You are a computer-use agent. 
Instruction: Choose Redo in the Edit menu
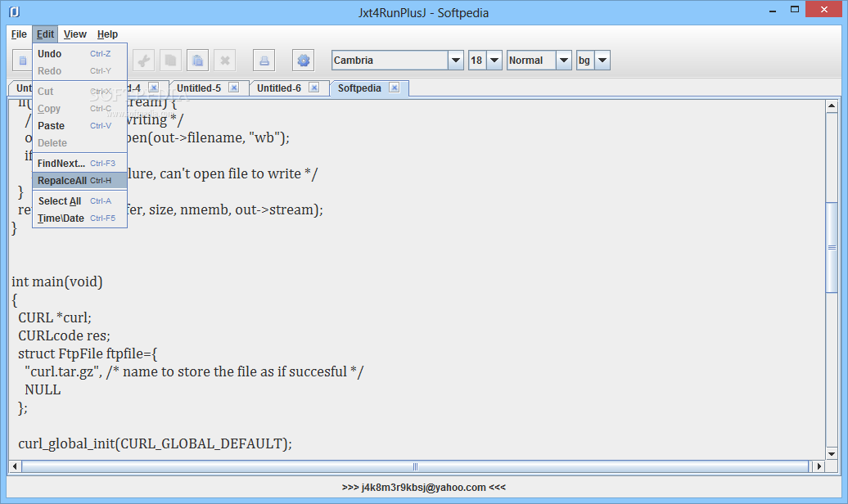pyautogui.click(x=79, y=71)
